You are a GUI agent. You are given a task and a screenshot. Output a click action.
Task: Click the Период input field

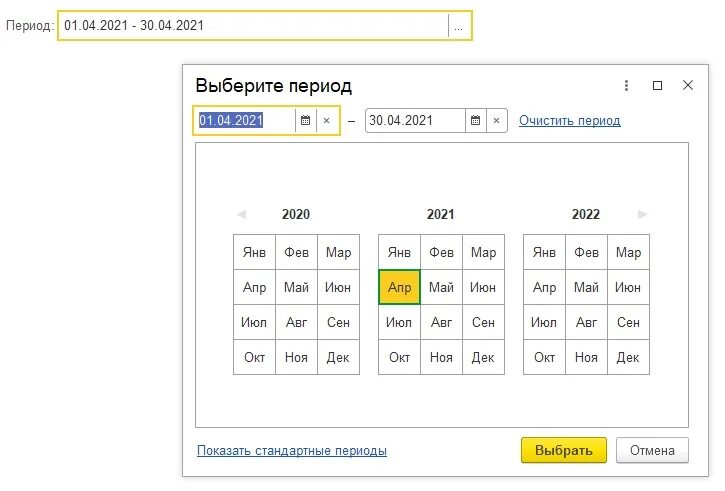253,26
